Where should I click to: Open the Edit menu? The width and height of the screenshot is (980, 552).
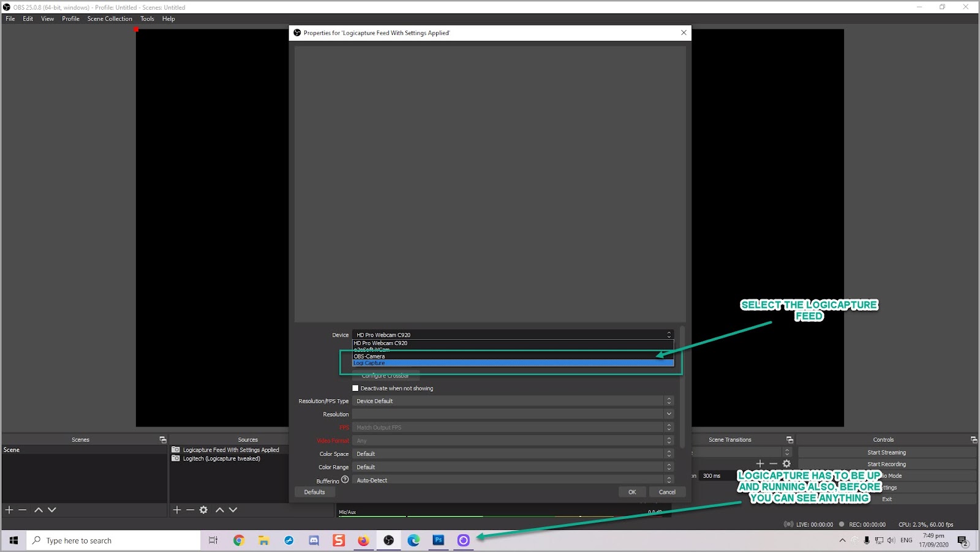click(x=28, y=19)
